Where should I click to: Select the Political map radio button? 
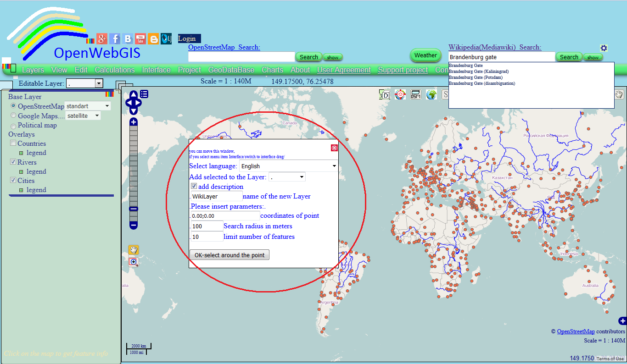[x=13, y=126]
